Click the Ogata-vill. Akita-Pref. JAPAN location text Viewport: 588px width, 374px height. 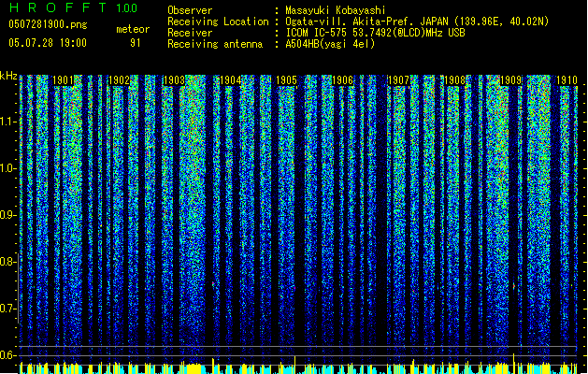pyautogui.click(x=417, y=22)
